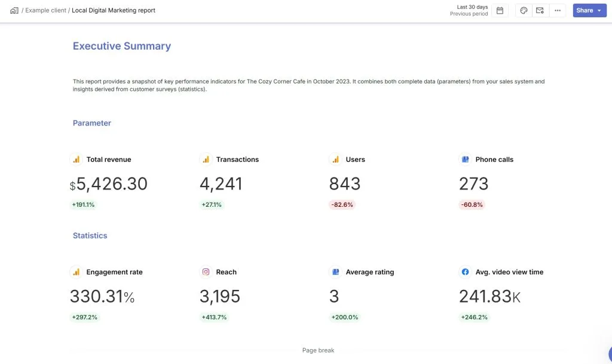Select the Engagement rate widget title

coord(114,273)
